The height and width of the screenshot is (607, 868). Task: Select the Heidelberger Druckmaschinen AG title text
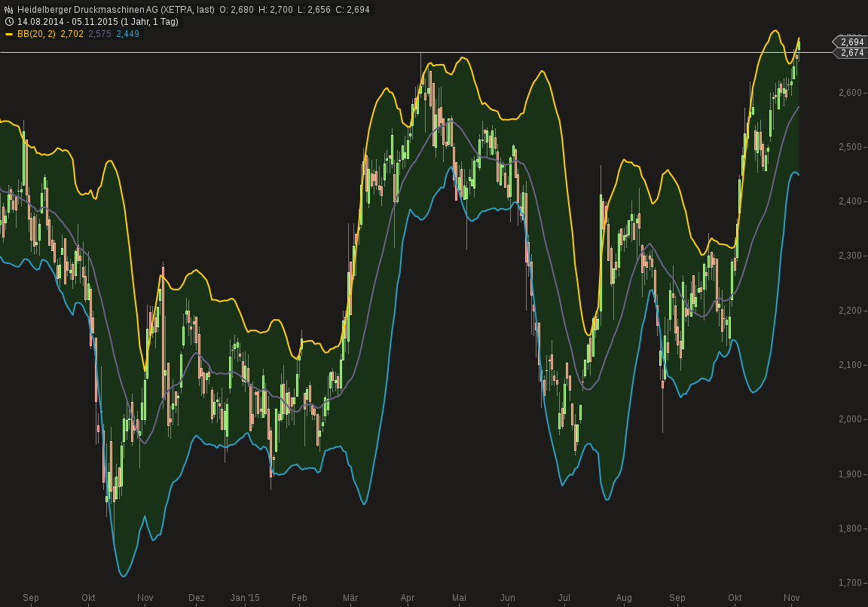click(x=86, y=9)
